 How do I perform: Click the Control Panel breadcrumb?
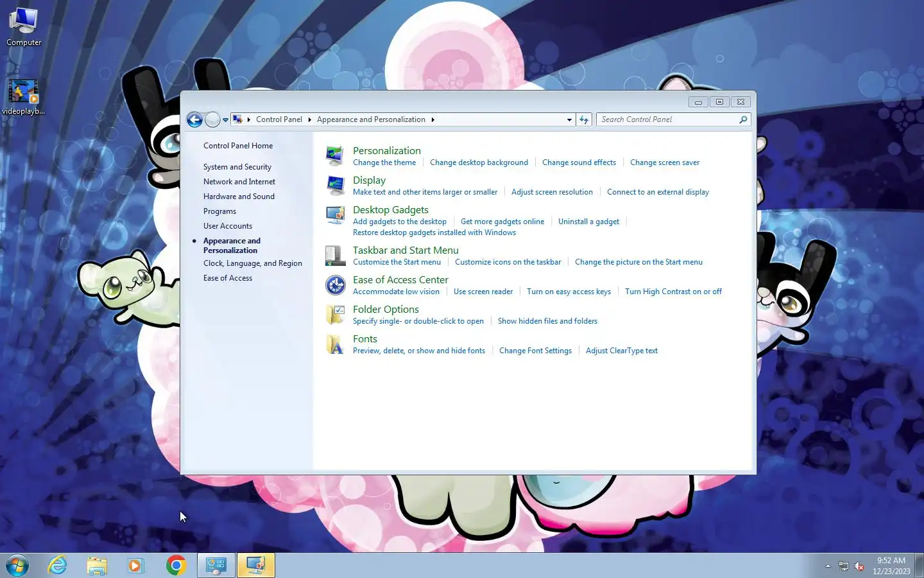[x=279, y=119]
